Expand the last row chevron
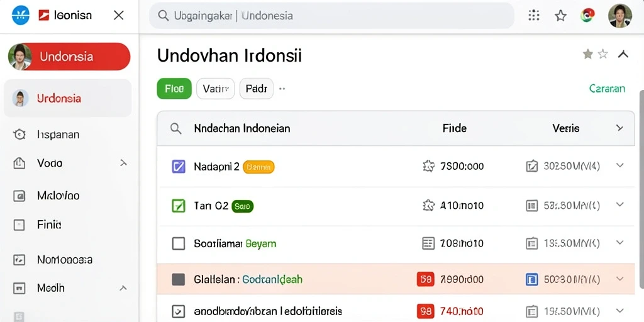 [619, 311]
